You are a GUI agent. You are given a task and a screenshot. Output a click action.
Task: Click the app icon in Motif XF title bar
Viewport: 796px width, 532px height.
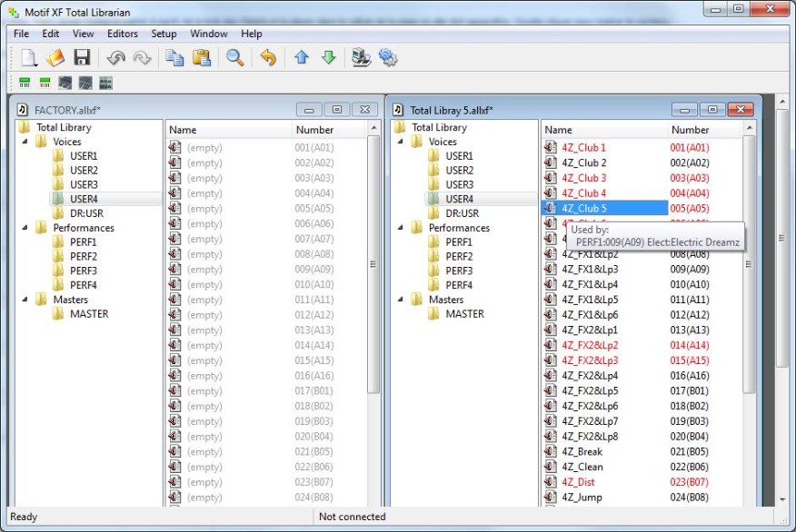(x=14, y=12)
